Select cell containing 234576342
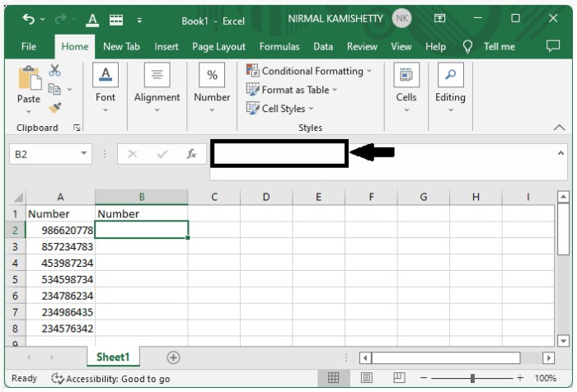 click(x=60, y=329)
